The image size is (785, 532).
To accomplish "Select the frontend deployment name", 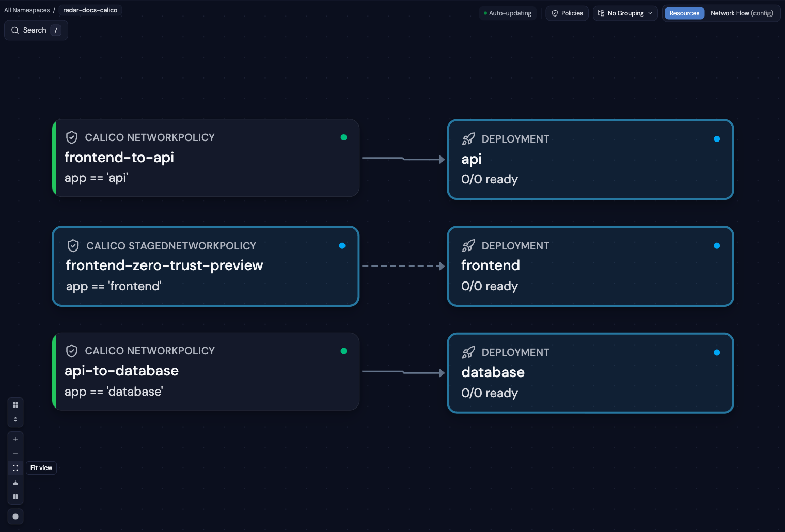I will pos(491,265).
